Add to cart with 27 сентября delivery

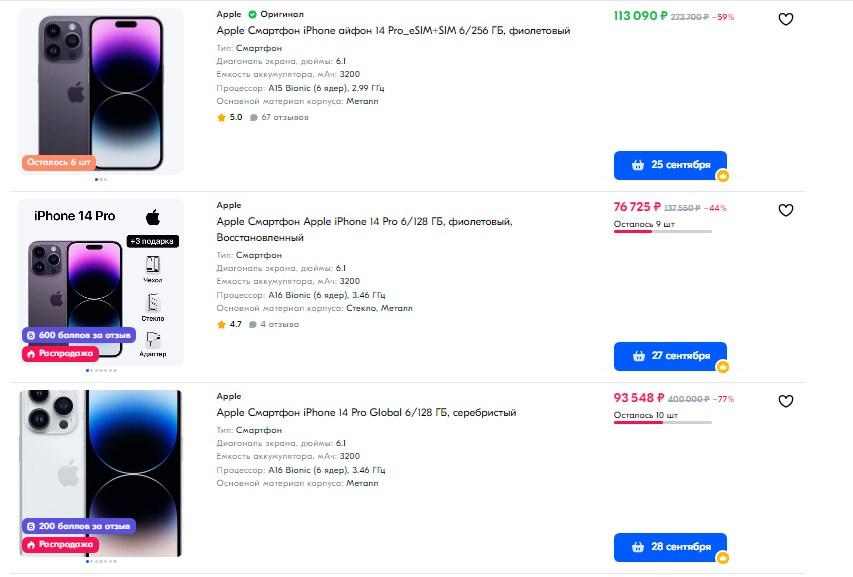670,356
